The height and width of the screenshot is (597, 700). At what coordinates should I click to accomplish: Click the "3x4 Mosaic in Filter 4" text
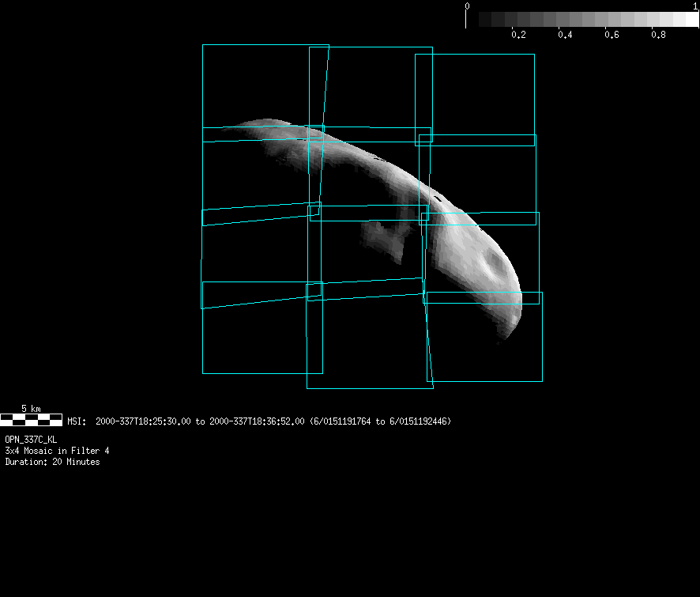(57, 451)
